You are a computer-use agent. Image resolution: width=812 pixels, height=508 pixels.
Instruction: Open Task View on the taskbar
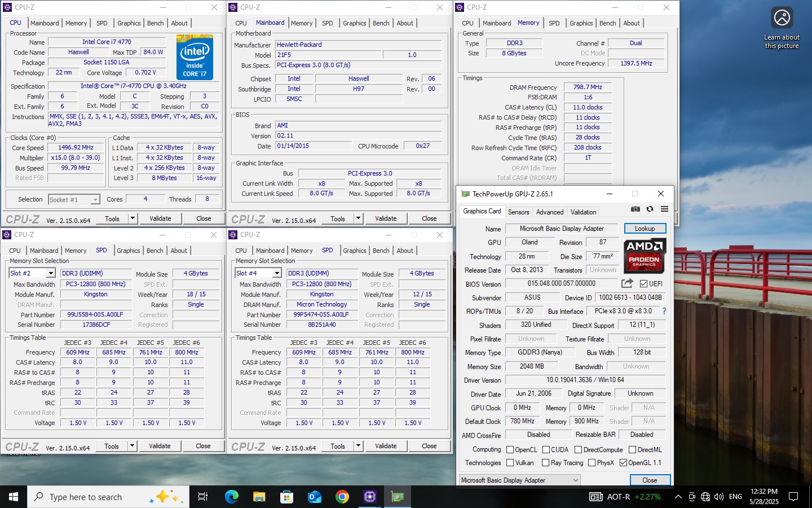[x=203, y=497]
